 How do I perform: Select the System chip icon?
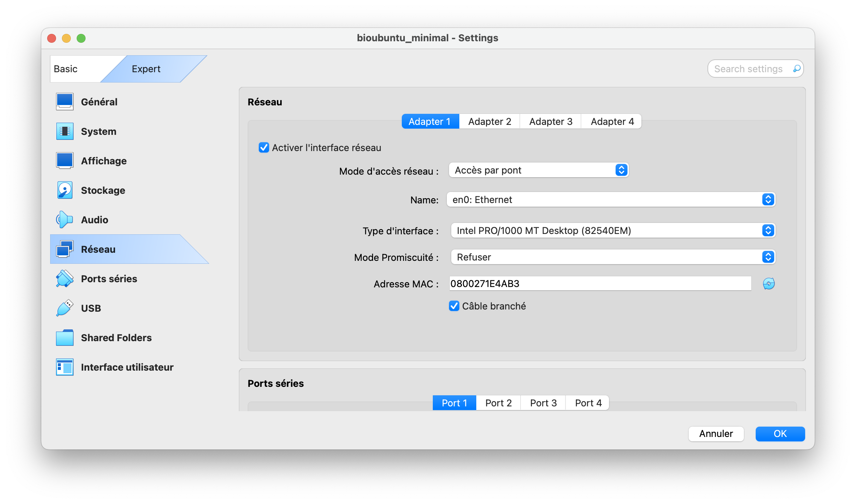pyautogui.click(x=65, y=131)
